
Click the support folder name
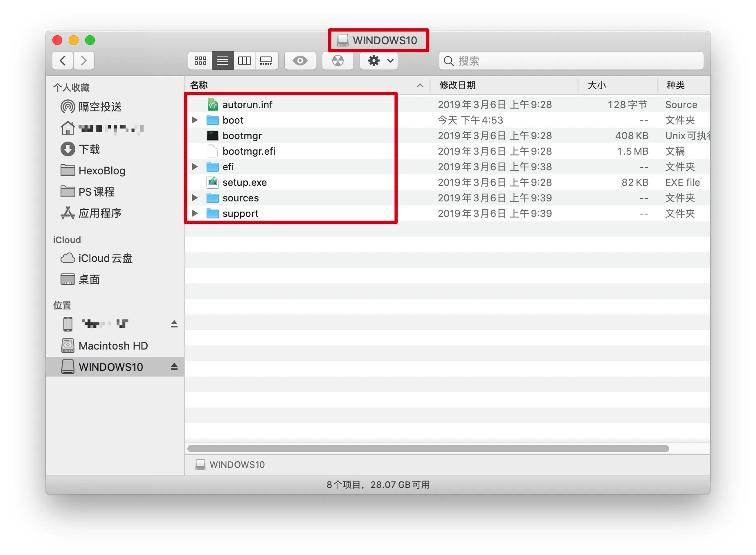pos(241,213)
